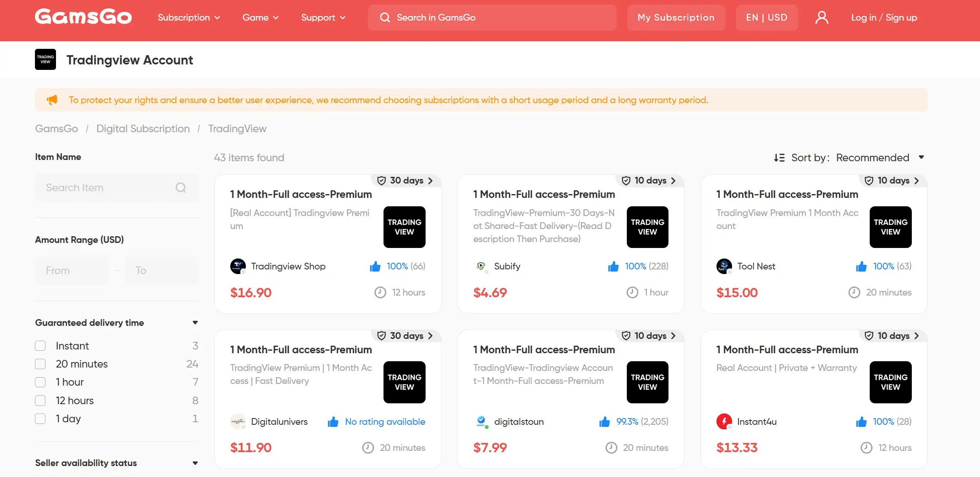
Task: Click Tradingview Shop seller avatar
Action: pos(238,266)
